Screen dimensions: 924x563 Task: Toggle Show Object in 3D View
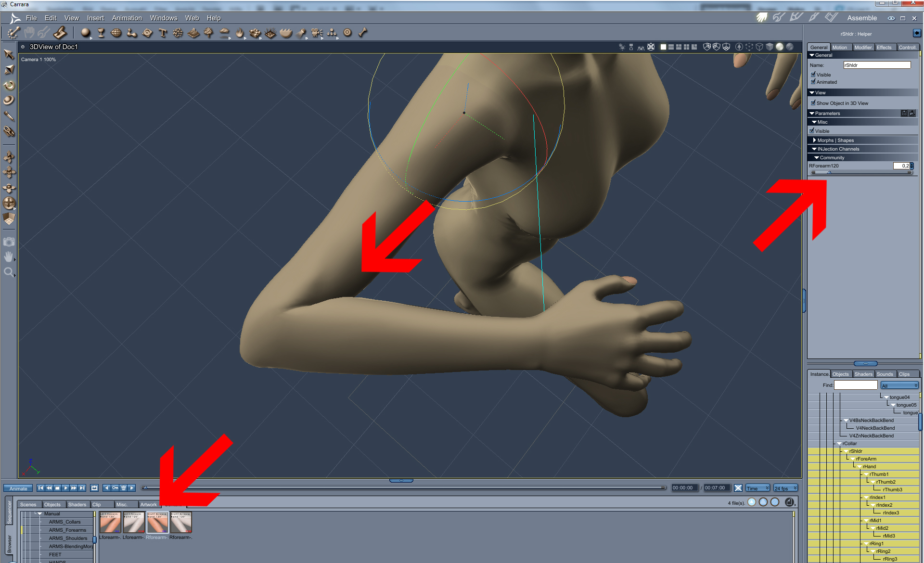click(813, 103)
